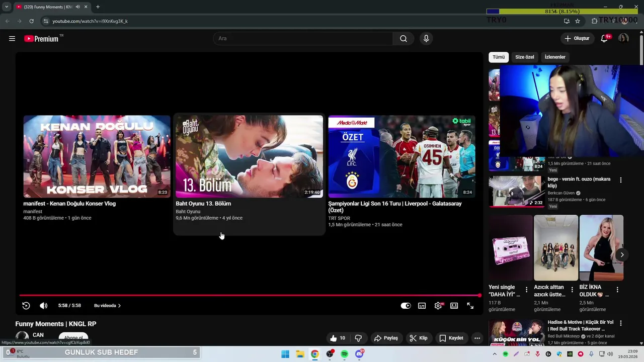The image size is (644, 362).
Task: Click the Baht Oyunu channel name
Action: point(188,212)
